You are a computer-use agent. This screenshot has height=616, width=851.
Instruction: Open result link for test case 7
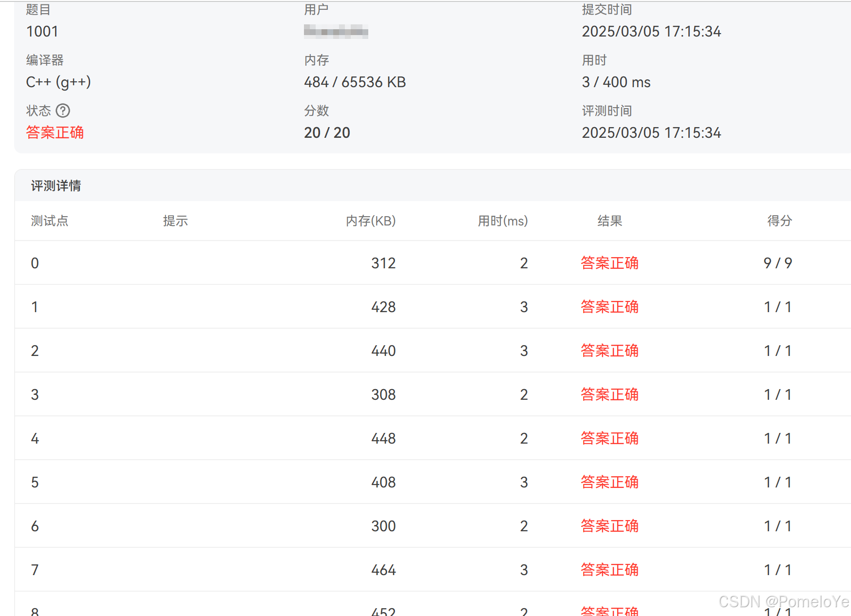(609, 569)
